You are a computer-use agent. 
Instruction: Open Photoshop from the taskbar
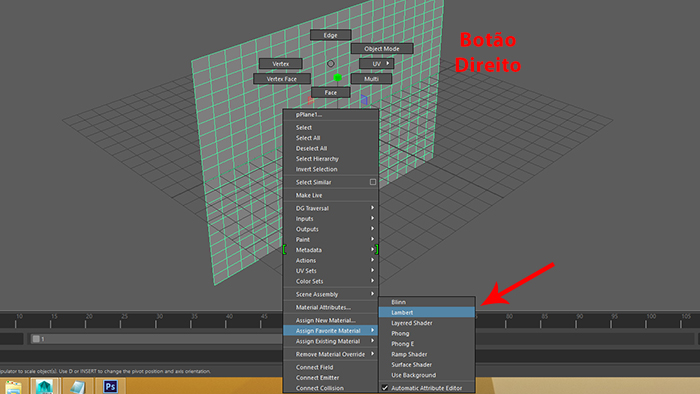click(110, 386)
